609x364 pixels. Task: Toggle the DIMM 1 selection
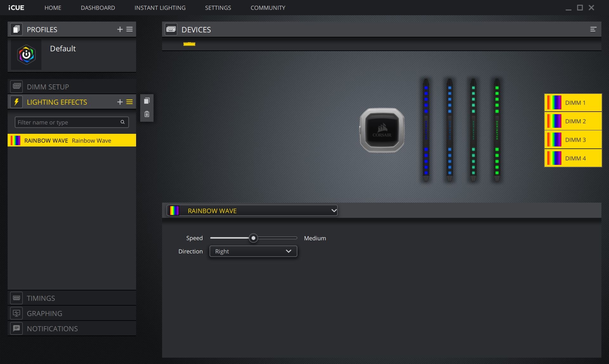[x=573, y=103]
